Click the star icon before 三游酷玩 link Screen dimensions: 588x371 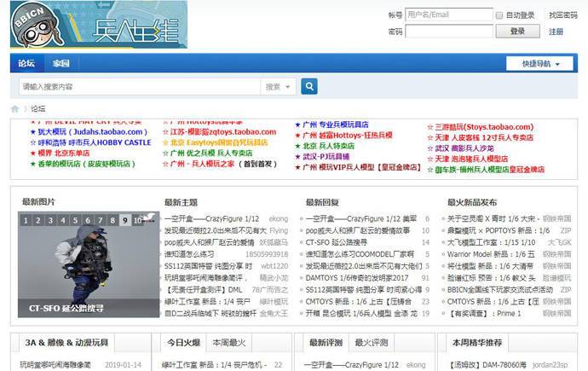pos(430,127)
